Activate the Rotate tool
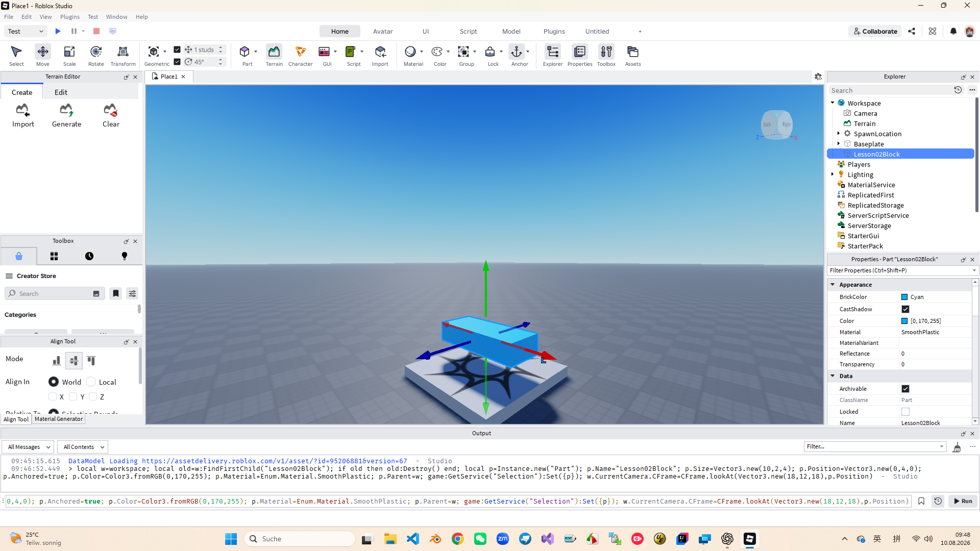Image resolution: width=980 pixels, height=551 pixels. click(96, 56)
